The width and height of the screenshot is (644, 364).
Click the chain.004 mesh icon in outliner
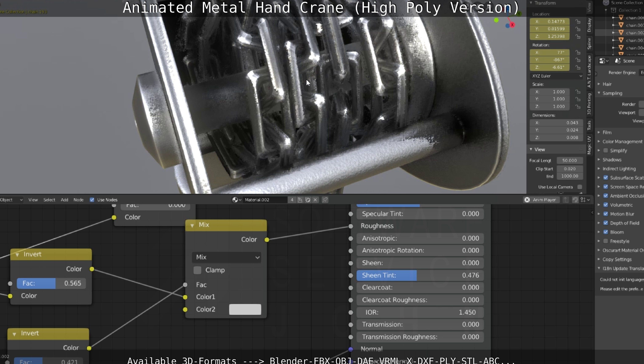click(621, 47)
